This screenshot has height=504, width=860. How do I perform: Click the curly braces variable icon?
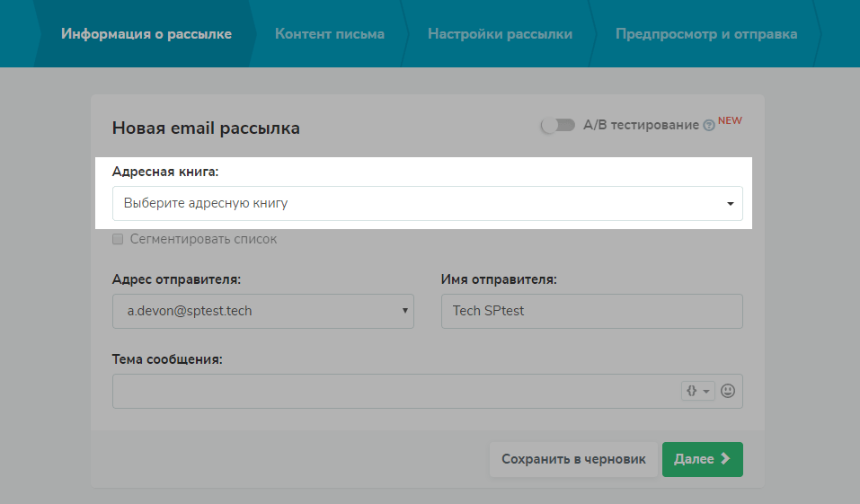tap(698, 391)
